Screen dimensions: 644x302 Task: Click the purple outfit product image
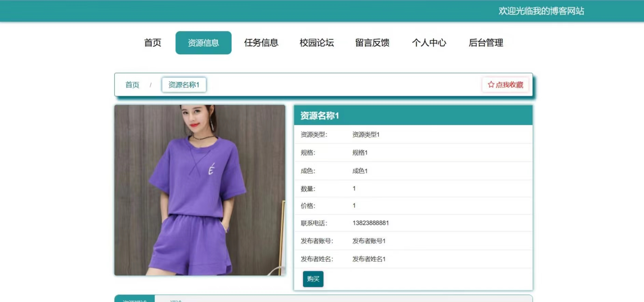pos(200,190)
